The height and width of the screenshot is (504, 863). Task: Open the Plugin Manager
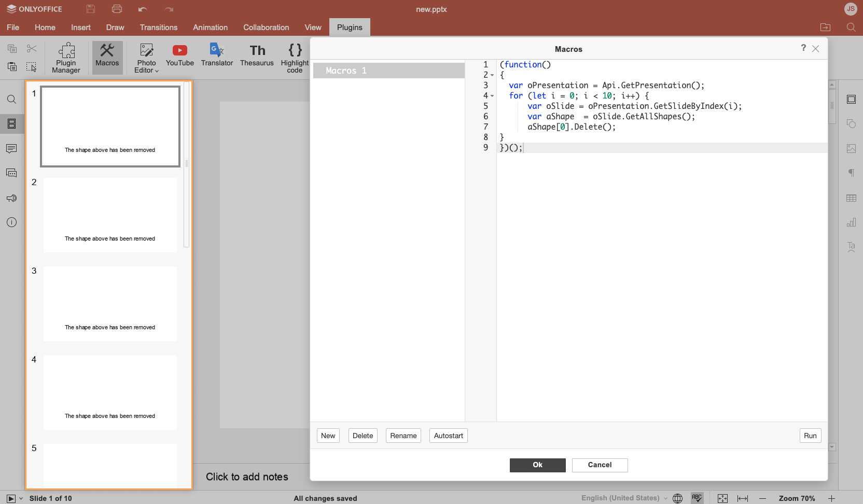(x=66, y=58)
